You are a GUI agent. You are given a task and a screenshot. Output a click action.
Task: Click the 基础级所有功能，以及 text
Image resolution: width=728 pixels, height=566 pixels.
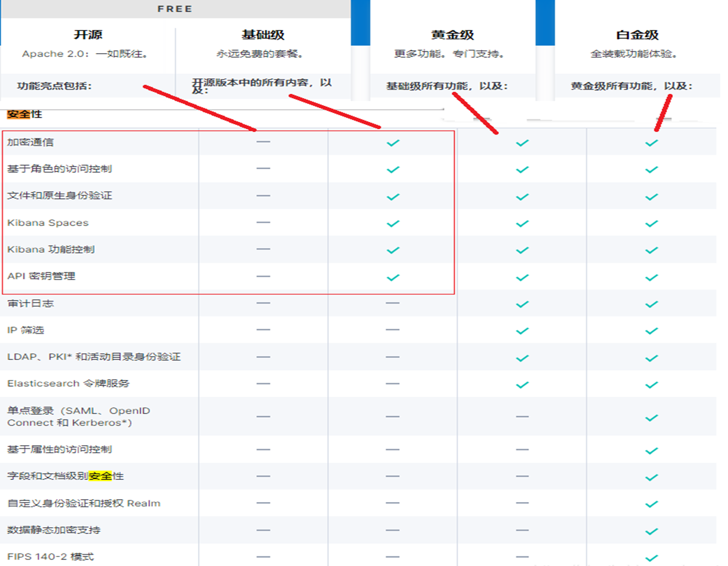tap(447, 86)
